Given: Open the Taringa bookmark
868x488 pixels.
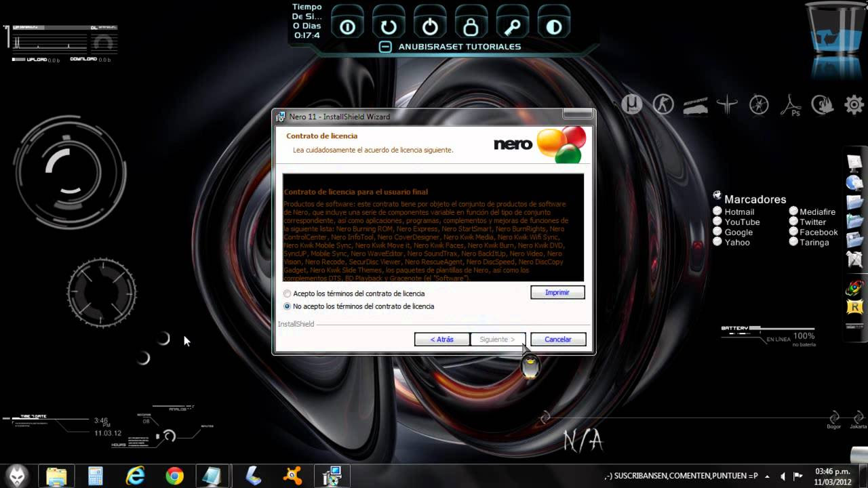Looking at the screenshot, I should 814,242.
